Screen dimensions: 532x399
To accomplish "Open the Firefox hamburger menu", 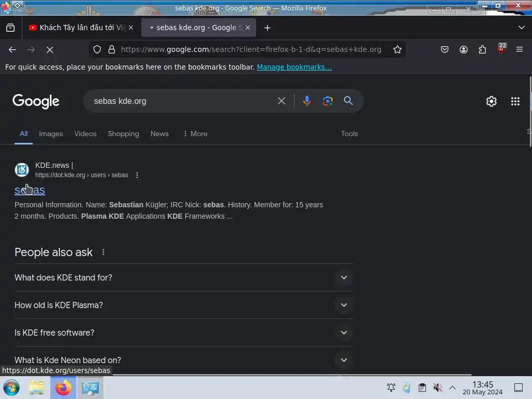I will 520,49.
